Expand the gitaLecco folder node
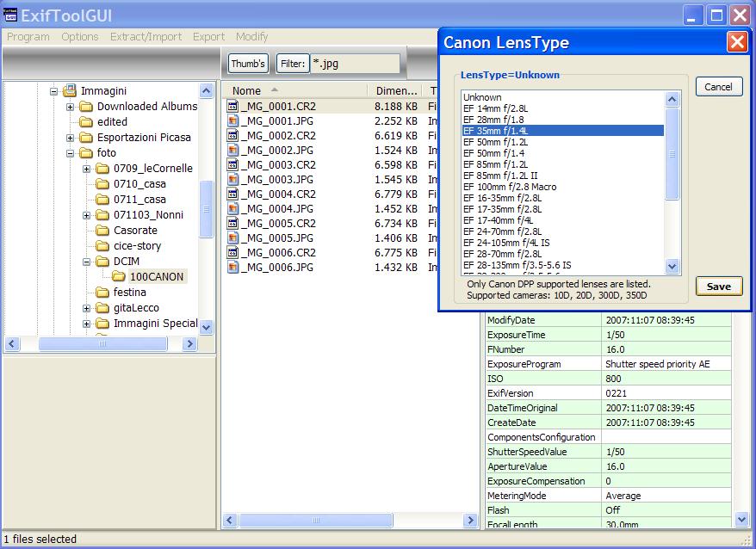This screenshot has height=549, width=756. [87, 308]
